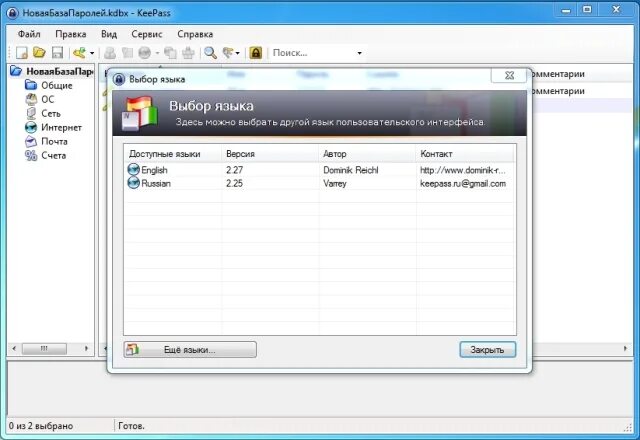Select the ОС group in tree
The image size is (640, 440).
47,99
